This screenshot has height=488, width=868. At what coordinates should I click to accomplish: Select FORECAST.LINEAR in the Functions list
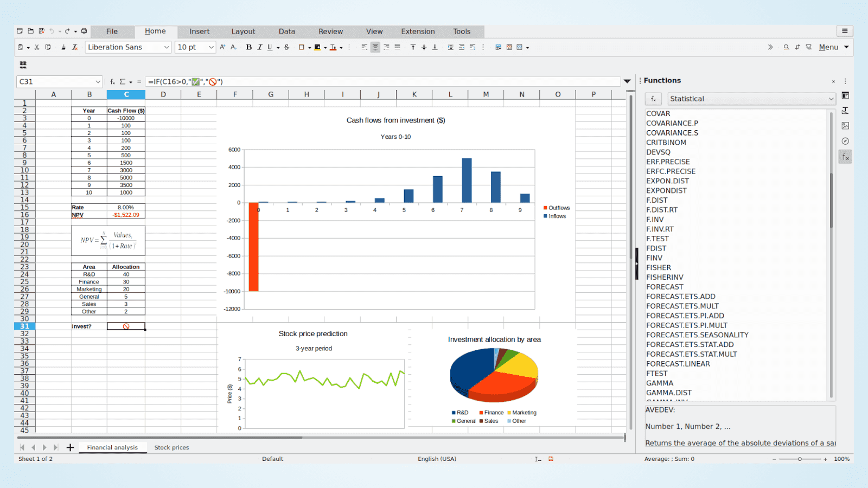[679, 364]
